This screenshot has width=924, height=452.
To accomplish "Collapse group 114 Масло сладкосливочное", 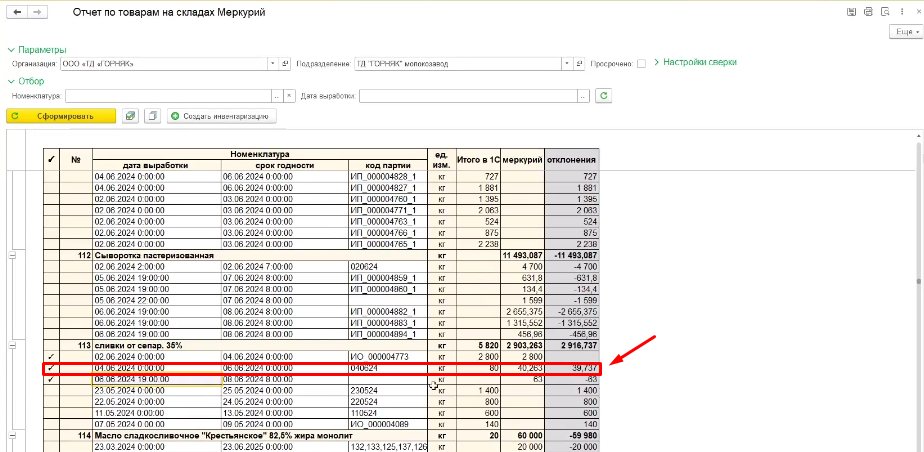I will coord(12,435).
